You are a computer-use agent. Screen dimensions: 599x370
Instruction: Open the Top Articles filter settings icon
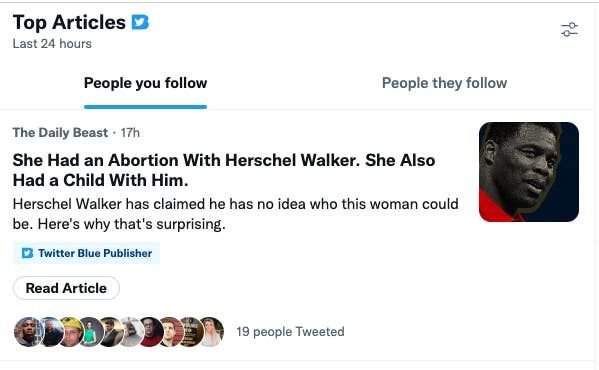click(569, 30)
